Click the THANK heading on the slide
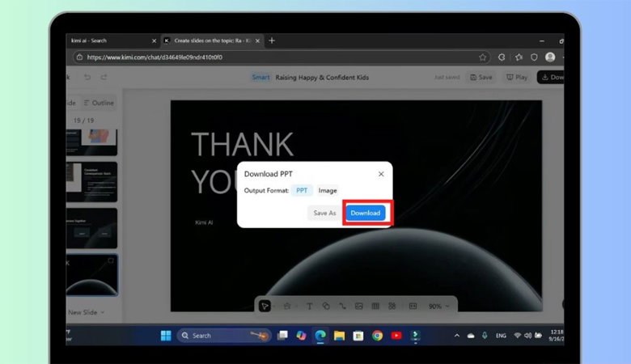Screen dimensions: 631x364 242,145
